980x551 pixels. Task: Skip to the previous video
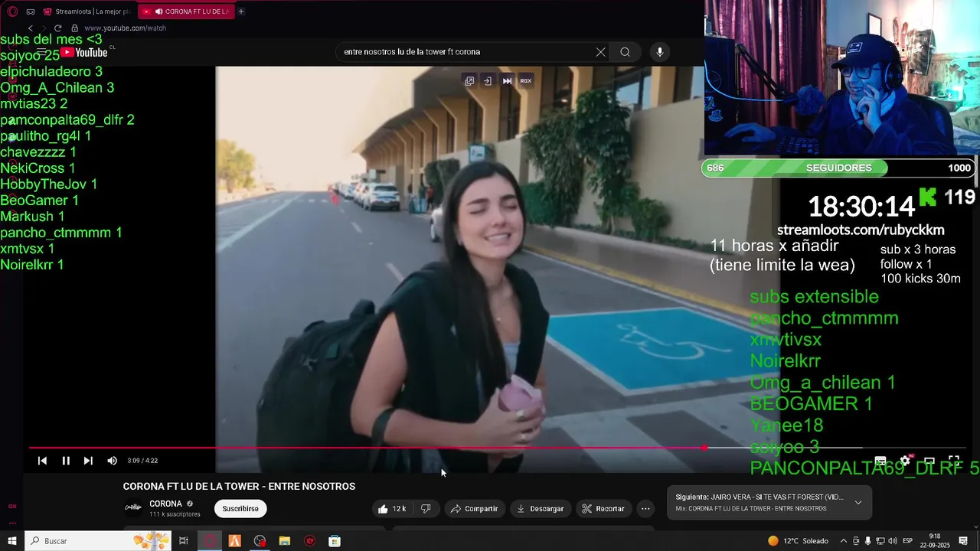[x=42, y=461]
